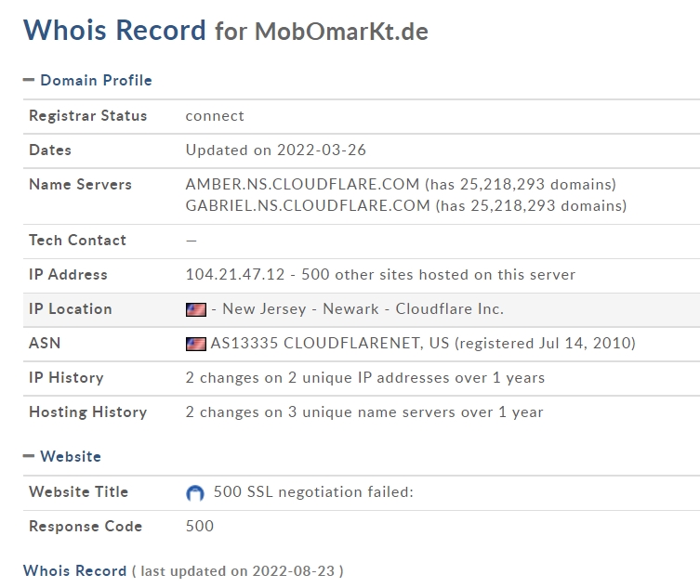Click the 500 SSL negotiation failed title

point(313,491)
